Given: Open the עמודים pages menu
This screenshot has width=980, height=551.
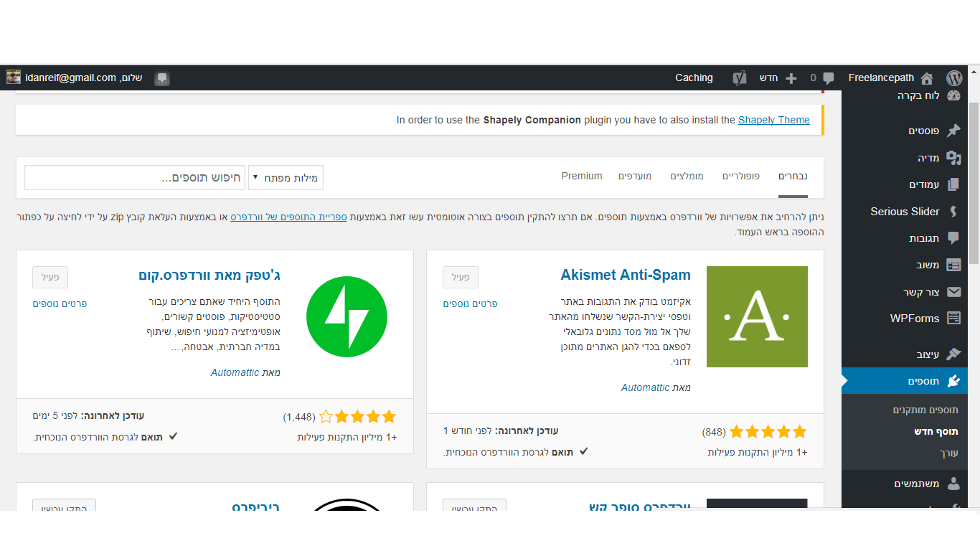Looking at the screenshot, I should pos(924,184).
